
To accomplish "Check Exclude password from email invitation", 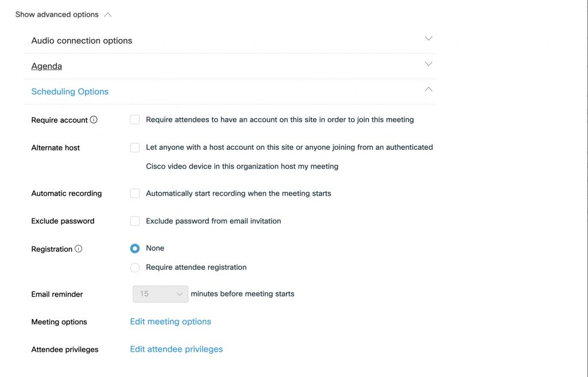I will 134,221.
